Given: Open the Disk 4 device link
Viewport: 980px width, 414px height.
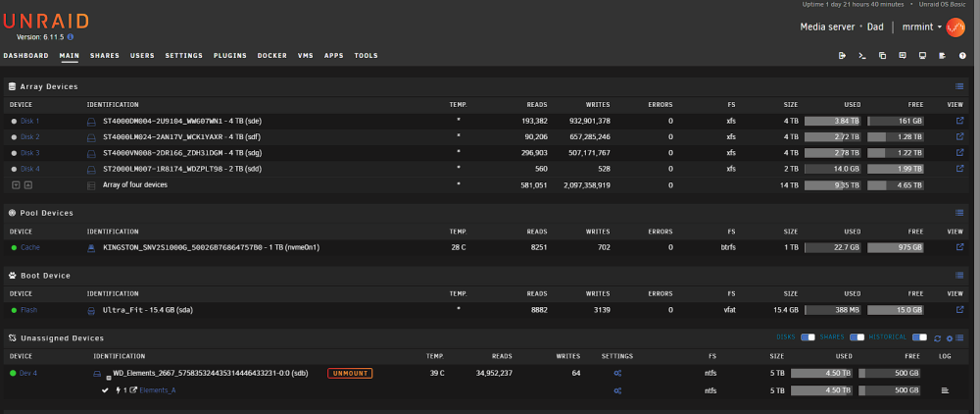Looking at the screenshot, I should click(30, 168).
